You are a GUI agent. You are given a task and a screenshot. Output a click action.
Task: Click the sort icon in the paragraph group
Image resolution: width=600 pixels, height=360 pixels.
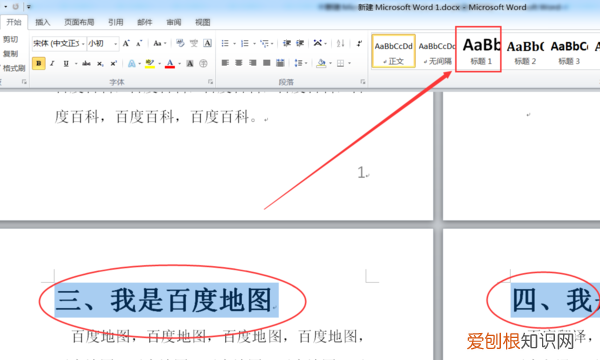click(x=340, y=43)
